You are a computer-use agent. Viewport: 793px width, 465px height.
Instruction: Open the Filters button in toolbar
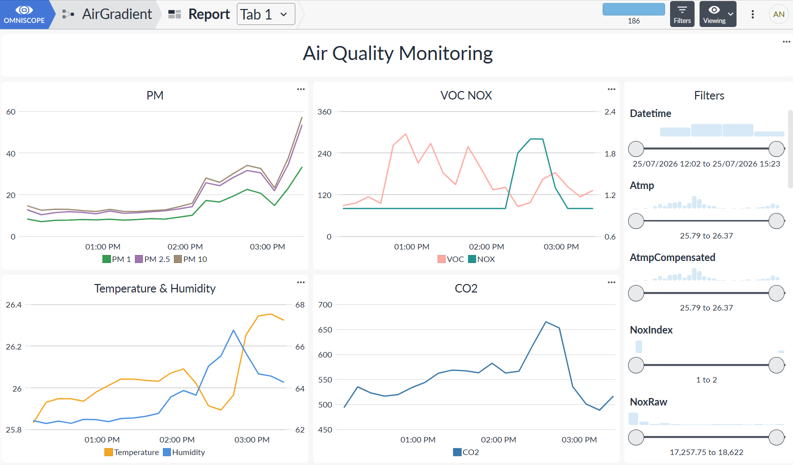(682, 14)
